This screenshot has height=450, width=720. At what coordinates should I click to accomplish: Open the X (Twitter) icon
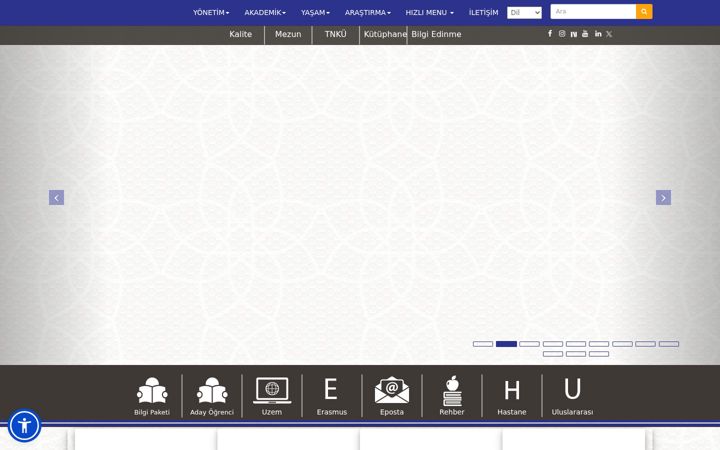click(x=609, y=34)
